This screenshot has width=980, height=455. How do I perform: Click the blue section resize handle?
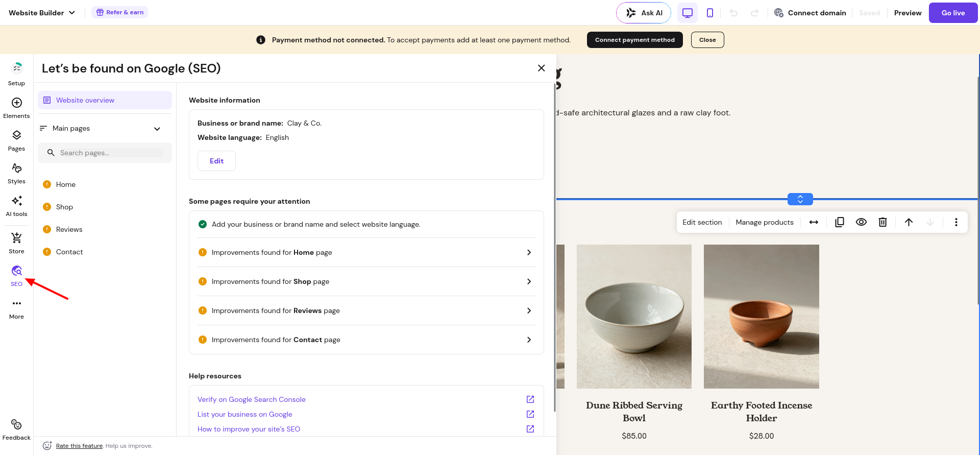[800, 199]
